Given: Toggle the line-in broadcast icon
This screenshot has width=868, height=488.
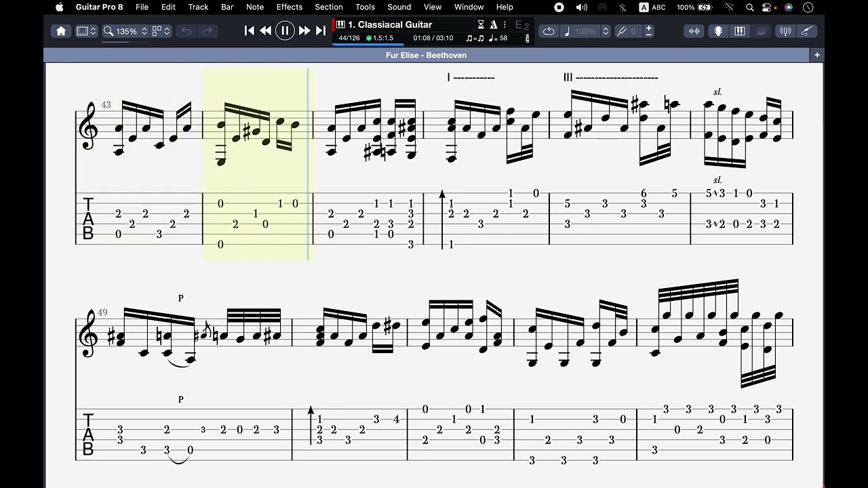Looking at the screenshot, I should pyautogui.click(x=785, y=31).
